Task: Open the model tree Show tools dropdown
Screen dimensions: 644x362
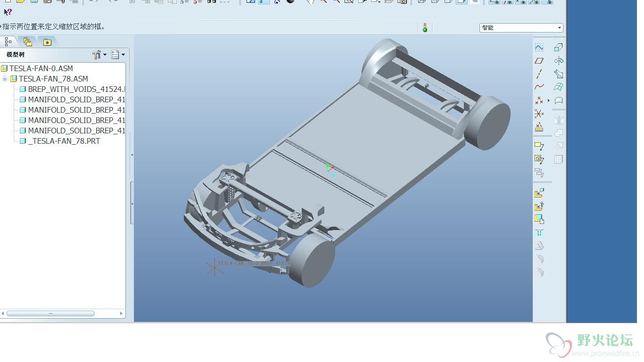Action: pyautogui.click(x=99, y=55)
